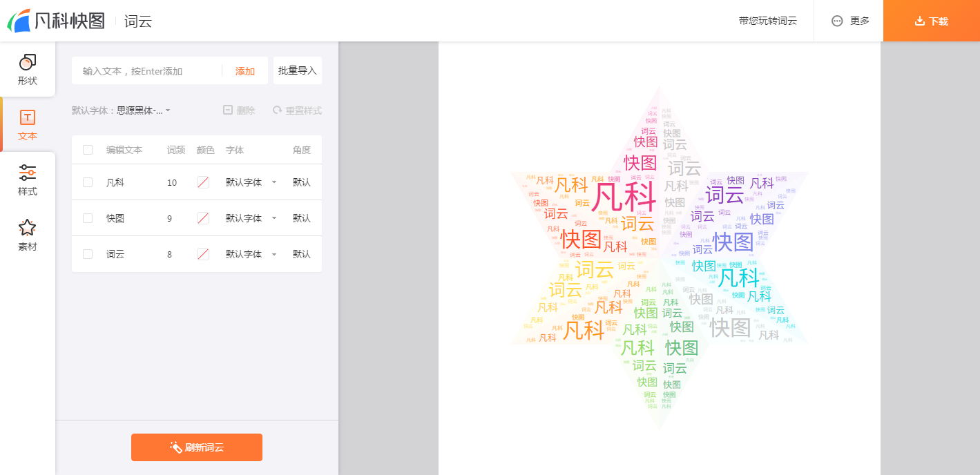980x475 pixels.
Task: Click the 刷新词云 refresh button
Action: [x=197, y=447]
